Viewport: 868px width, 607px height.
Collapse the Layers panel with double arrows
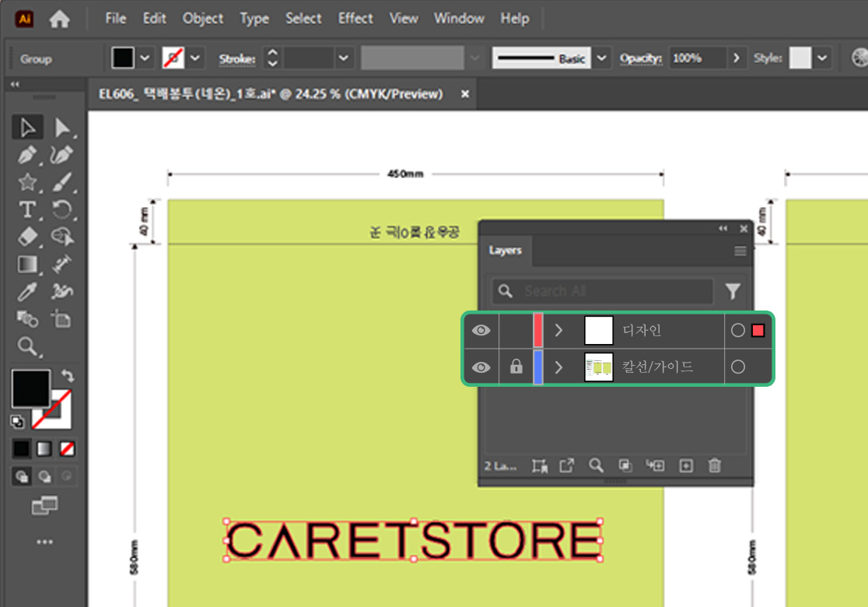point(723,228)
